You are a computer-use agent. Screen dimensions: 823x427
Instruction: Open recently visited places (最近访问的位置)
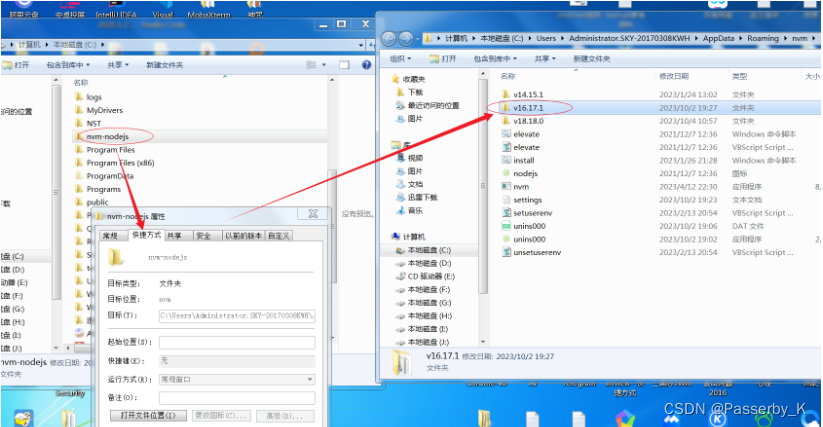tap(433, 105)
